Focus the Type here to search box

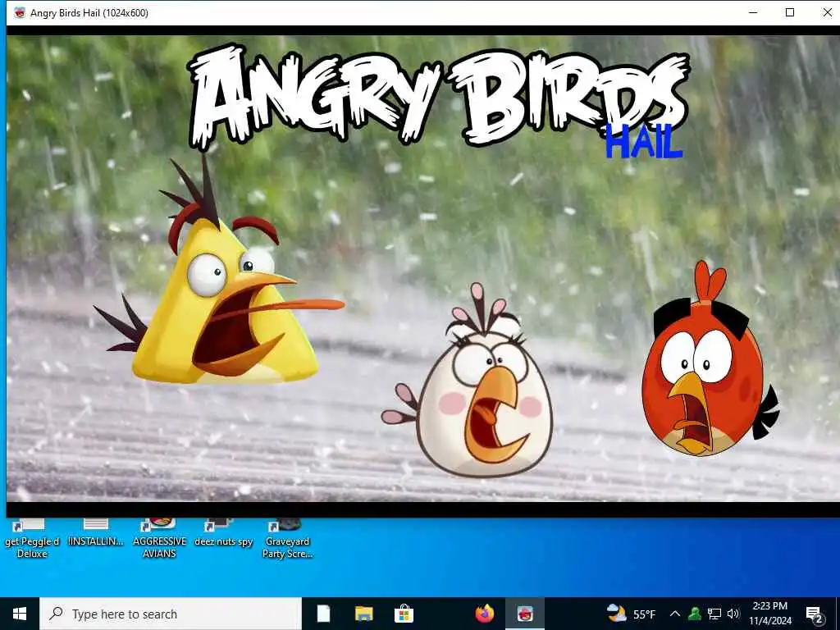coord(171,614)
